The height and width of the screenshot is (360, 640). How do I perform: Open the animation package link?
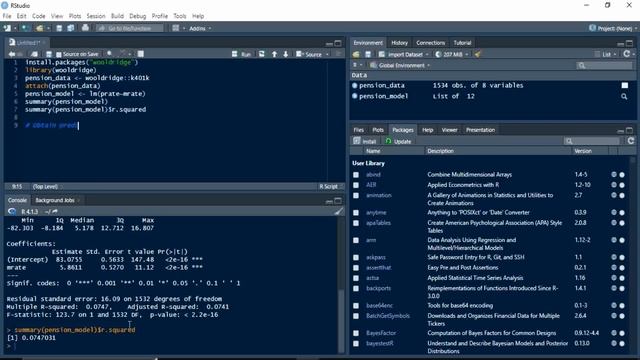tap(379, 196)
